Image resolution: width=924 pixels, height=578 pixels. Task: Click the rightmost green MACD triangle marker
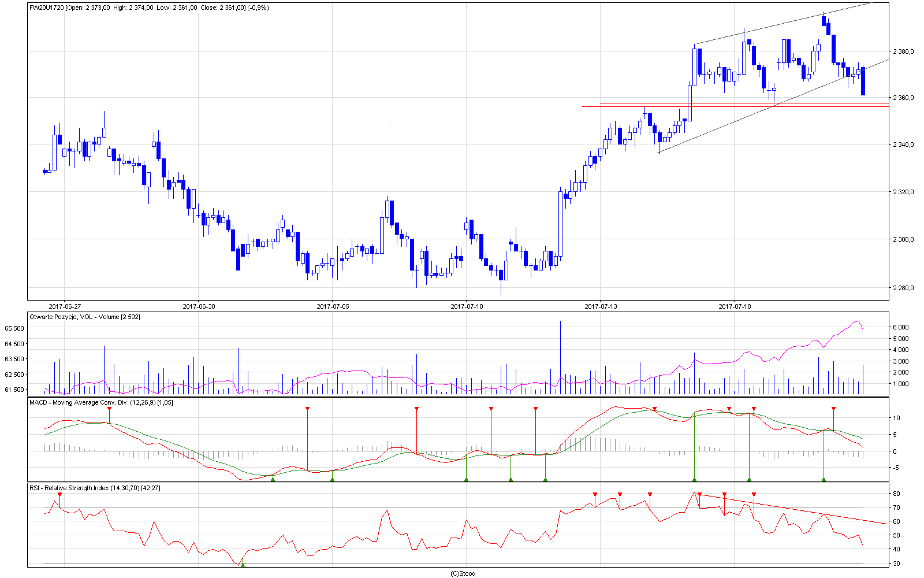[824, 479]
